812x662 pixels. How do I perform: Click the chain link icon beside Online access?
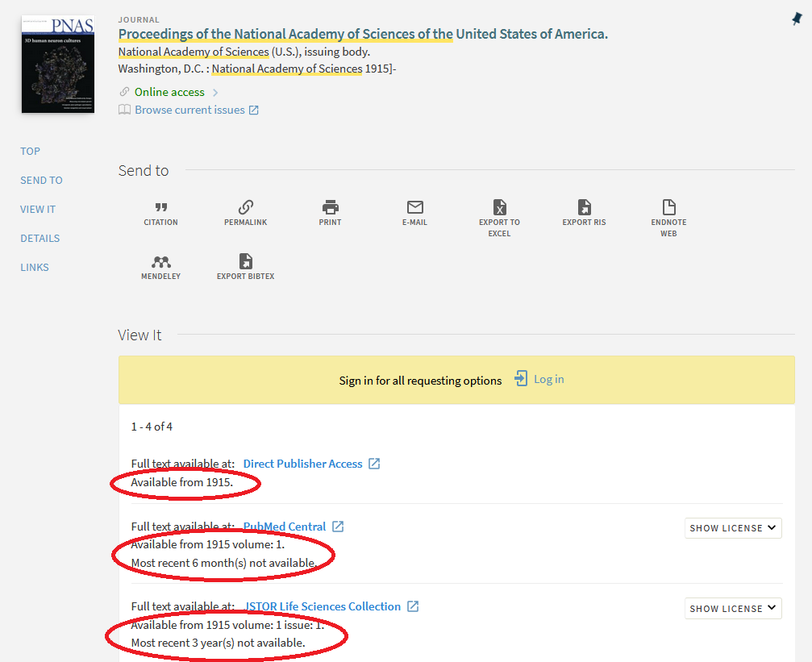(x=124, y=92)
